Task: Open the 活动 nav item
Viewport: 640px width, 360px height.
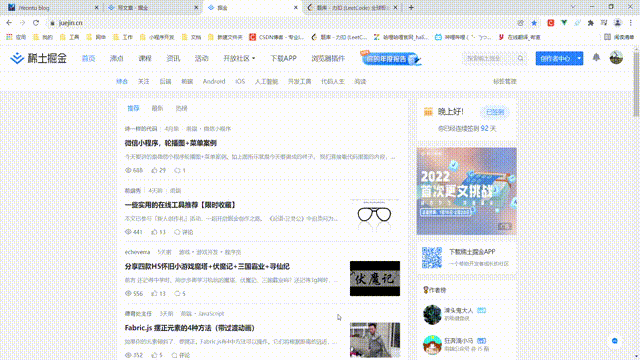Action: click(202, 58)
